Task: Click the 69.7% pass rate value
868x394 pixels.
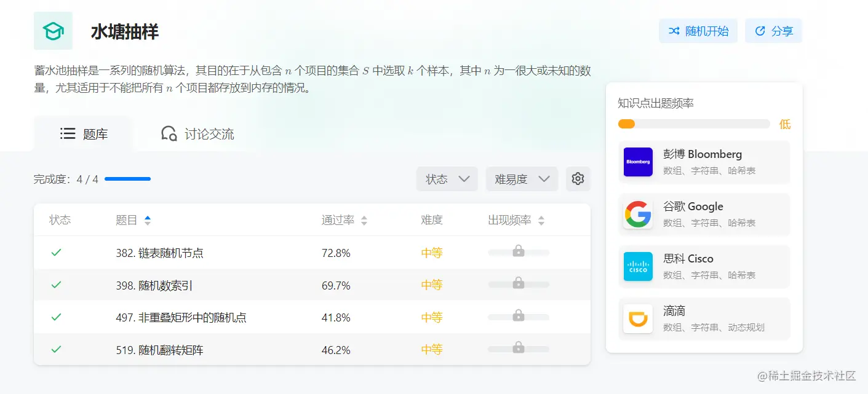Action: tap(336, 285)
